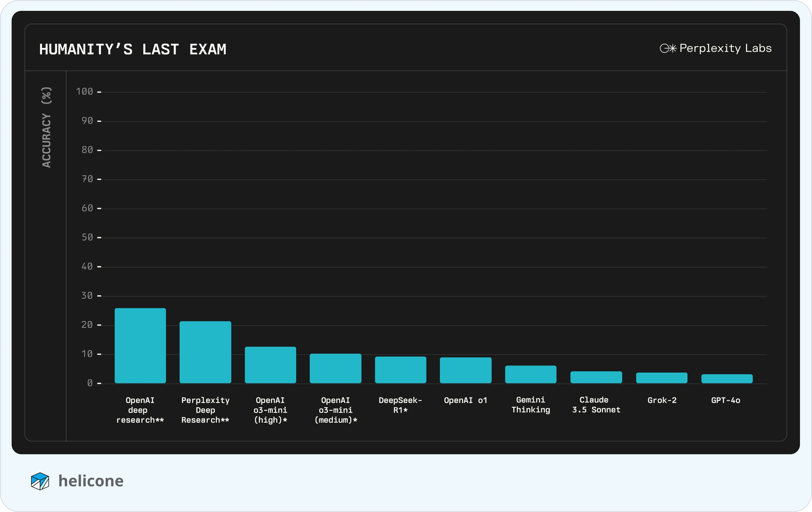Screen dimensions: 812x512
Task: Click the 10 y-axis tick value
Action: coord(87,354)
